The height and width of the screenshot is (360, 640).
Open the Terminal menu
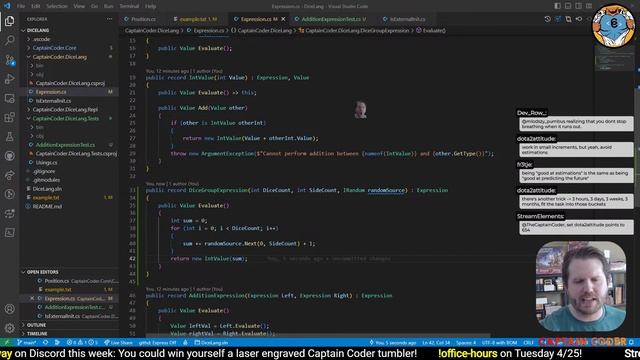point(129,6)
